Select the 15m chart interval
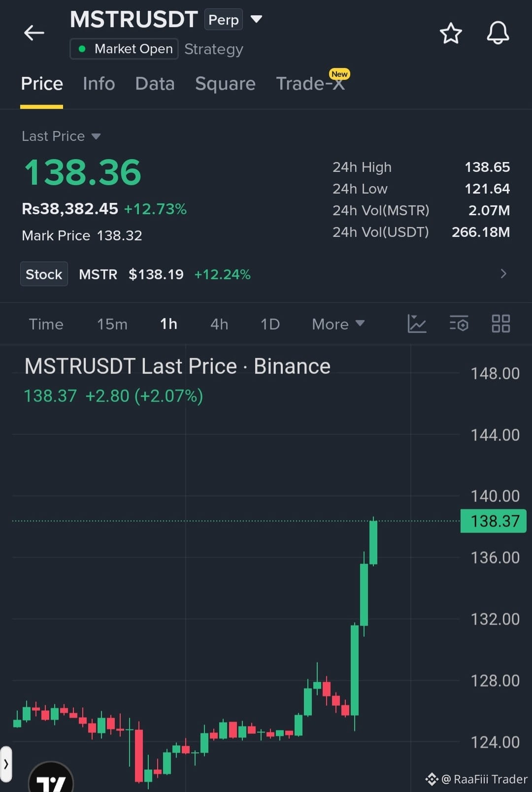 (112, 324)
